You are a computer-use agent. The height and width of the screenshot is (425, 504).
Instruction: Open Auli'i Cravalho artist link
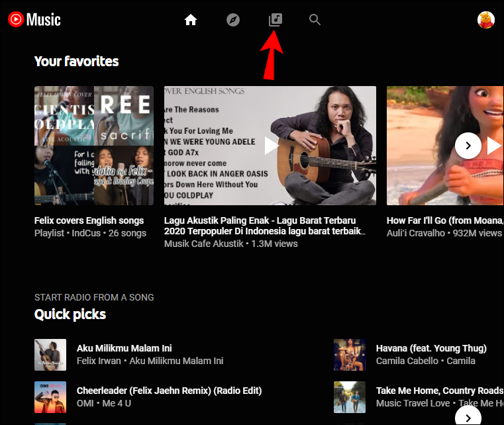(x=416, y=233)
